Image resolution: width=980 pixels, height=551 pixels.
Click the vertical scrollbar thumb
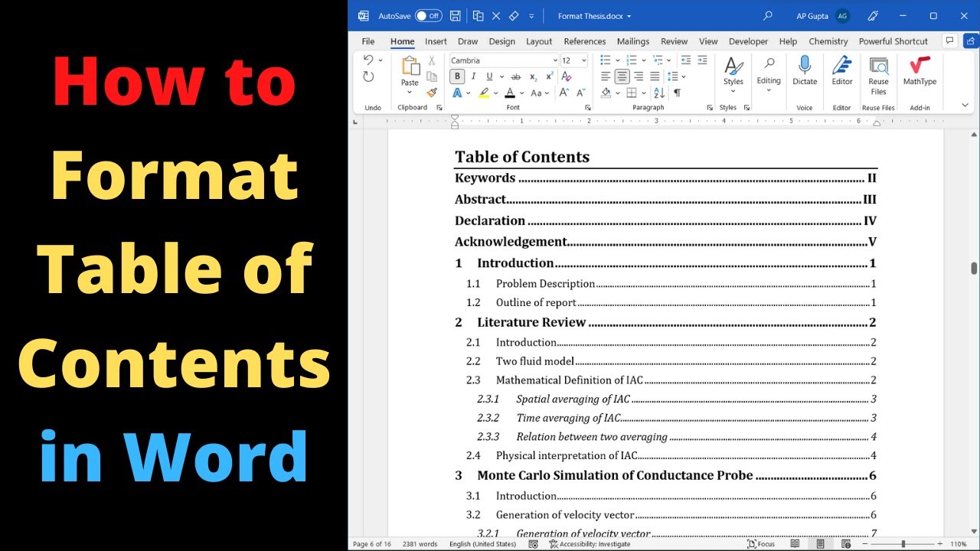click(974, 268)
